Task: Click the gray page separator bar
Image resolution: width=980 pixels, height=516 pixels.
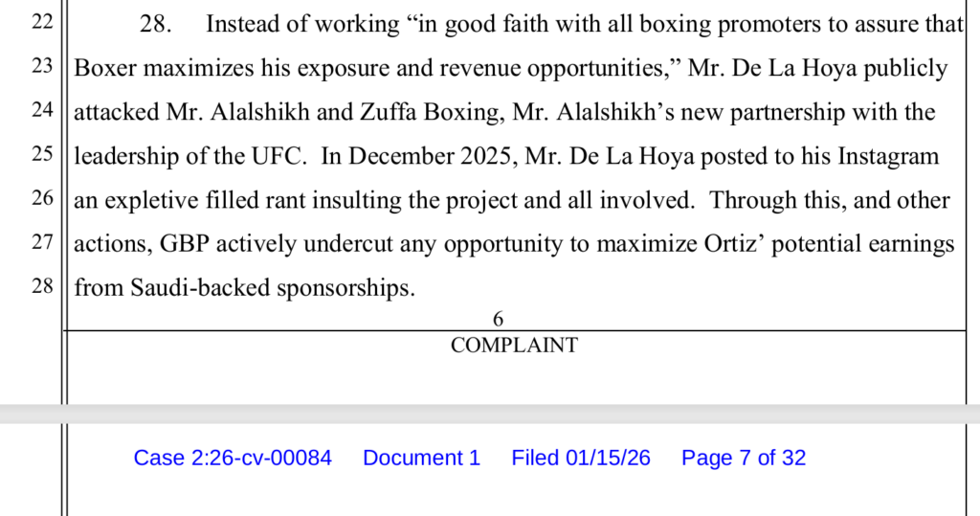Action: click(x=490, y=414)
